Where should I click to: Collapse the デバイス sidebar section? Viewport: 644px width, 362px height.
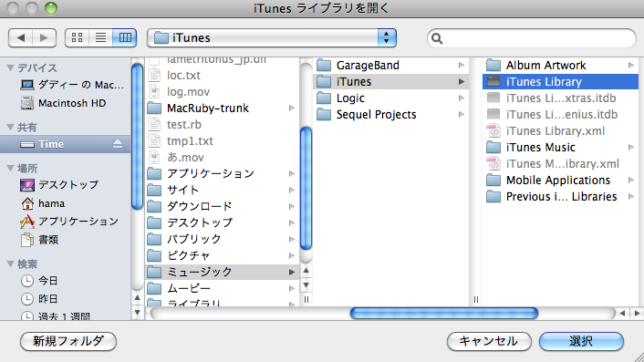(x=11, y=67)
